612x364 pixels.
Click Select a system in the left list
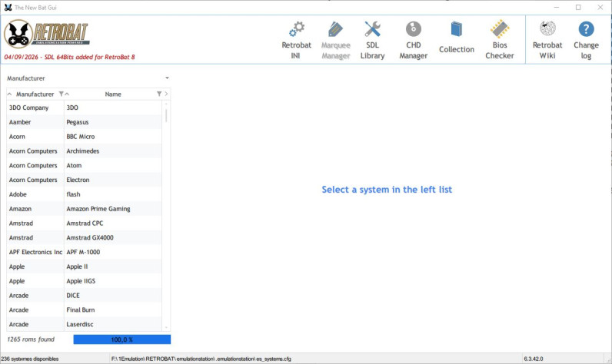point(387,190)
